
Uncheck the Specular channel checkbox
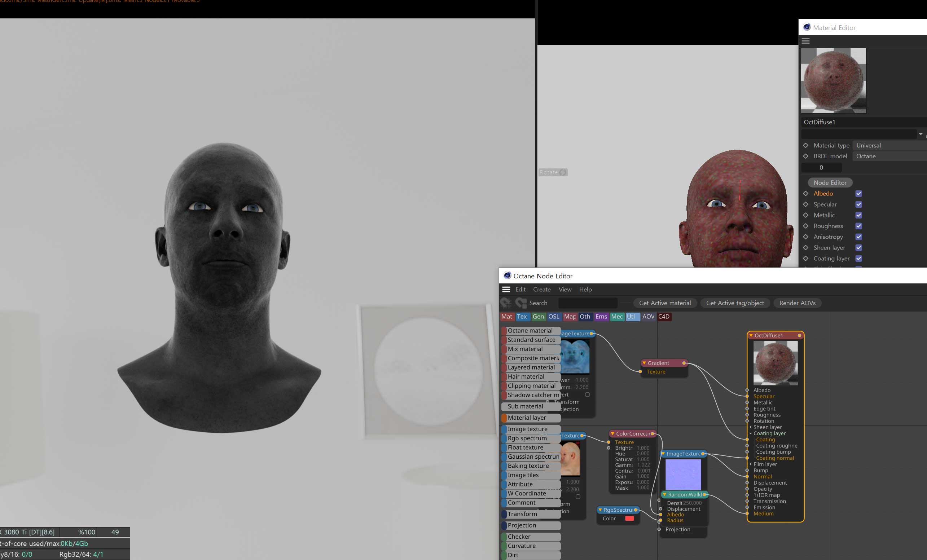pyautogui.click(x=858, y=204)
